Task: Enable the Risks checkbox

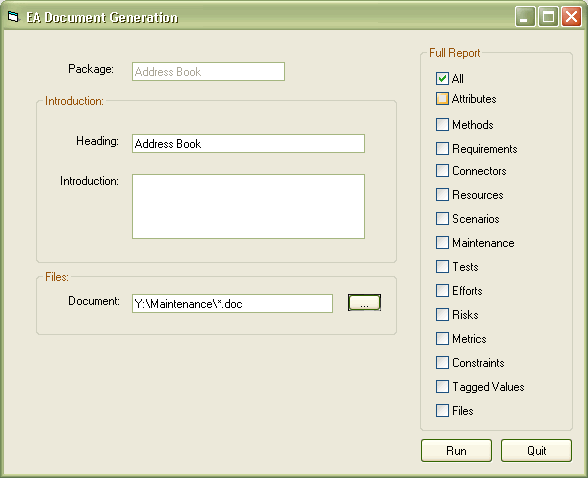Action: (442, 315)
